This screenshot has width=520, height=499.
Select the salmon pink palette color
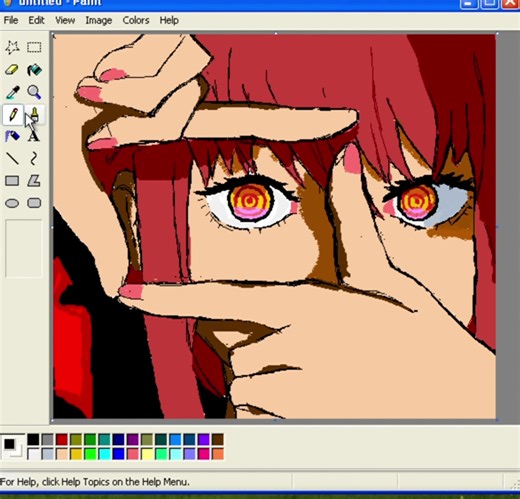pos(133,454)
